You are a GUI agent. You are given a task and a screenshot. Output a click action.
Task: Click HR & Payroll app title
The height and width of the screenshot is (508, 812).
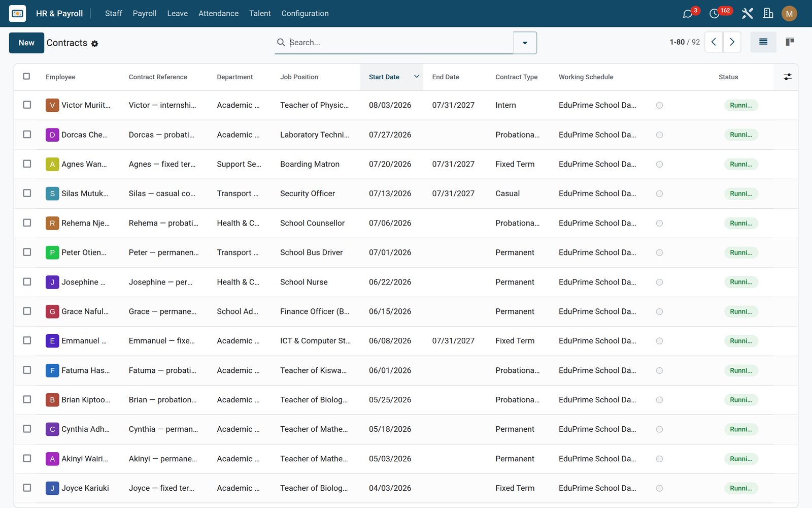59,13
